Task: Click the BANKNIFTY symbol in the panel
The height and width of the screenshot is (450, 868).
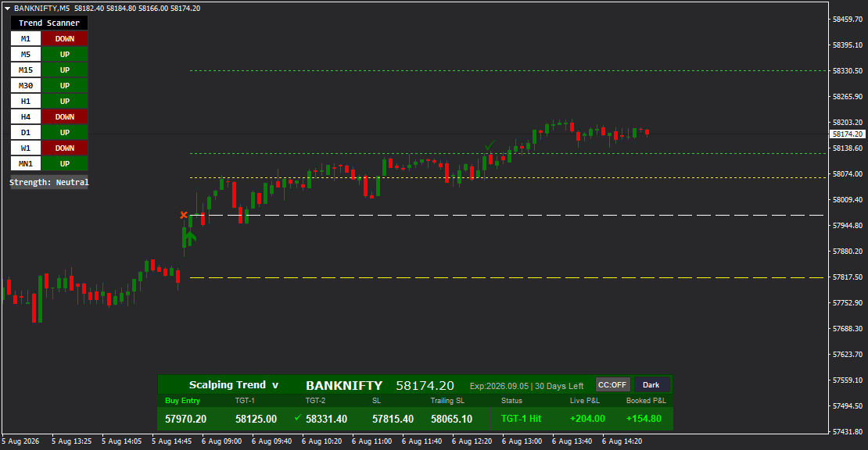Action: [344, 385]
